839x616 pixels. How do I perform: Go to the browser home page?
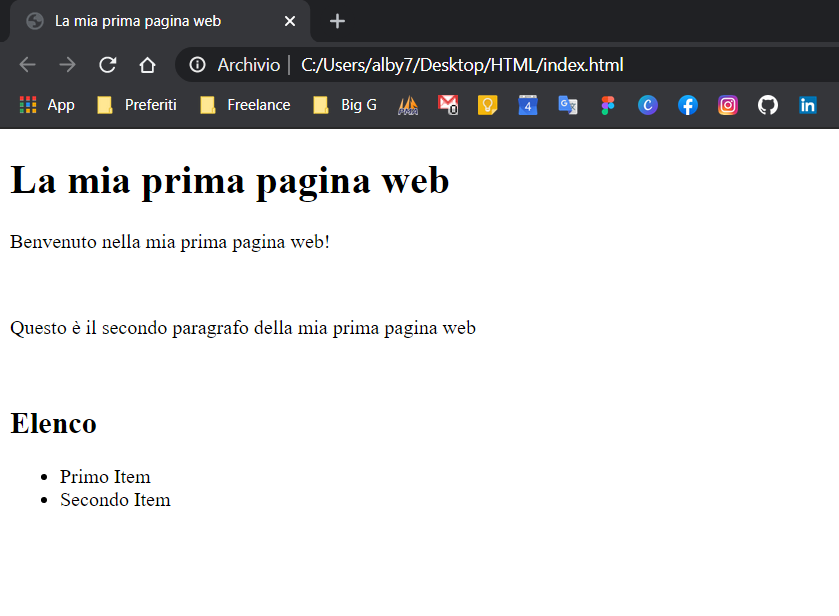point(147,65)
